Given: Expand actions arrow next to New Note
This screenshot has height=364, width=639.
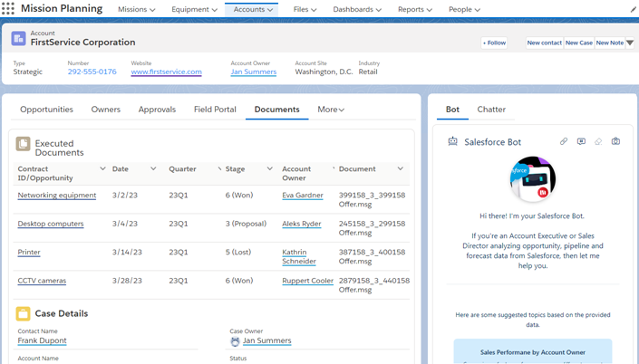Looking at the screenshot, I should [630, 43].
